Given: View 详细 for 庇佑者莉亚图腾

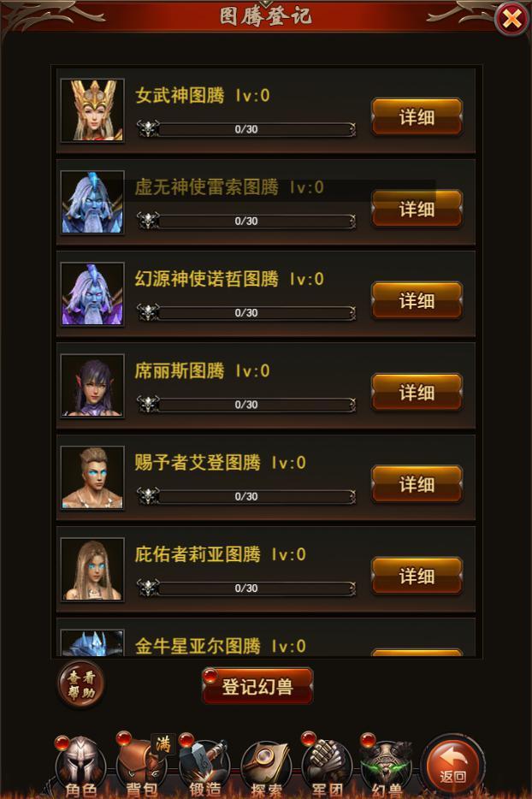Looking at the screenshot, I should (417, 576).
